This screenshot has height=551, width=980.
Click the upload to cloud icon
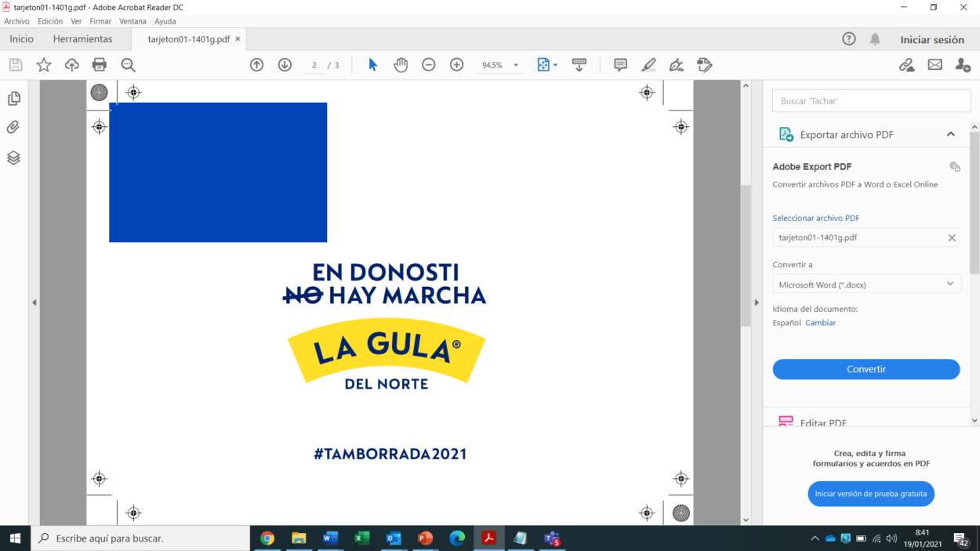click(x=71, y=65)
